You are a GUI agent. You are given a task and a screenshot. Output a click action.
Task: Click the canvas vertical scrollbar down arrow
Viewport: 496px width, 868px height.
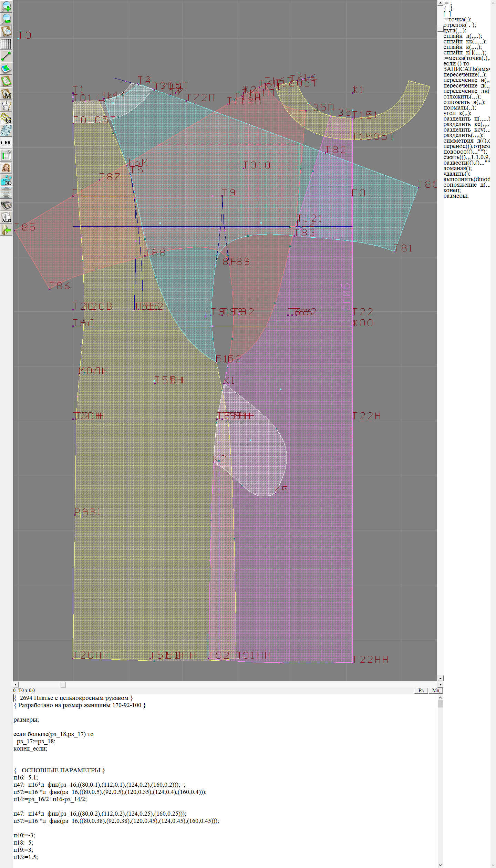tap(440, 678)
